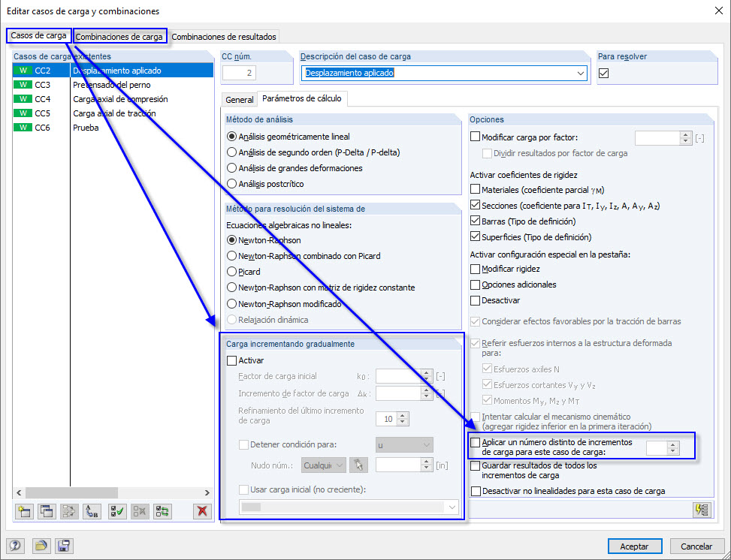Check Modificar rigidez option
Viewport: 731px width, 560px height.
(x=475, y=269)
